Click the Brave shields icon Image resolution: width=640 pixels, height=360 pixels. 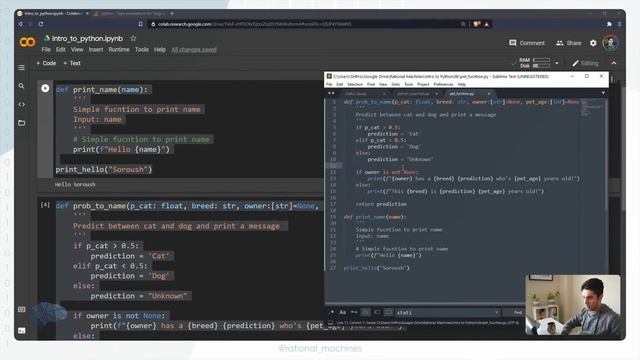click(476, 24)
